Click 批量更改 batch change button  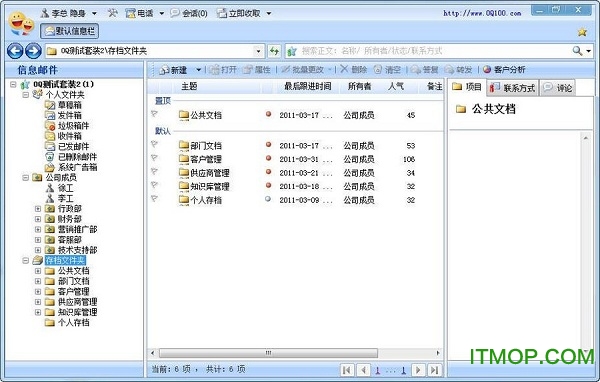(x=303, y=70)
